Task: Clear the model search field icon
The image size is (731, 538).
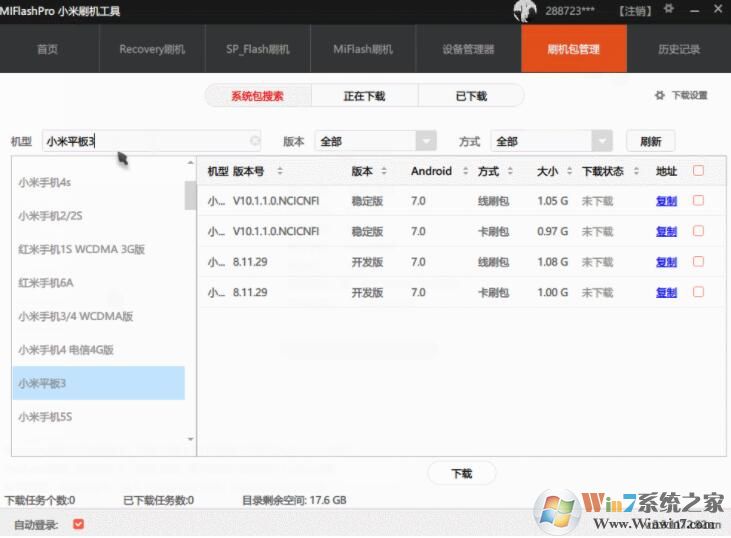Action: [x=255, y=141]
